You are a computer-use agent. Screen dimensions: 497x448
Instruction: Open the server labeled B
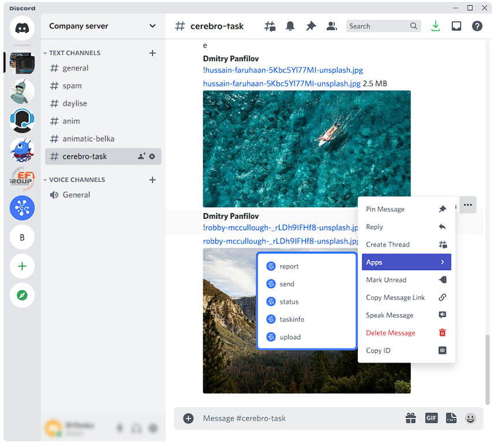(22, 237)
